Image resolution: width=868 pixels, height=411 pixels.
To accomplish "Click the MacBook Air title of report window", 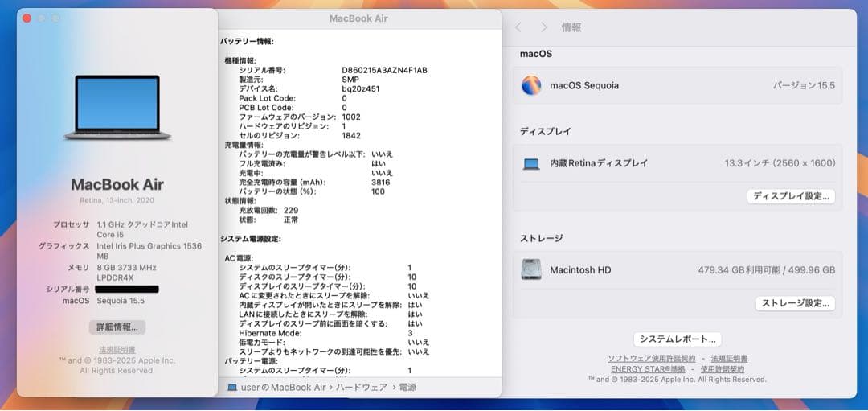I will (x=358, y=18).
